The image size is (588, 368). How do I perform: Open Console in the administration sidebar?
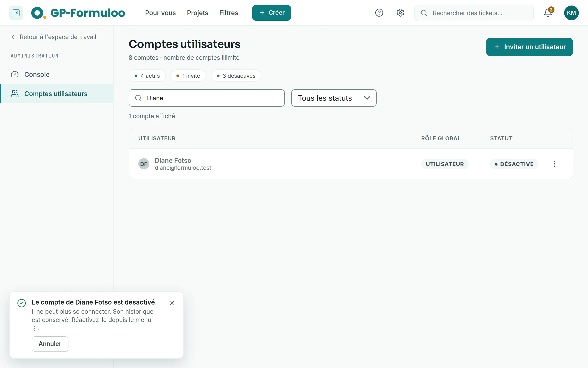click(57, 74)
